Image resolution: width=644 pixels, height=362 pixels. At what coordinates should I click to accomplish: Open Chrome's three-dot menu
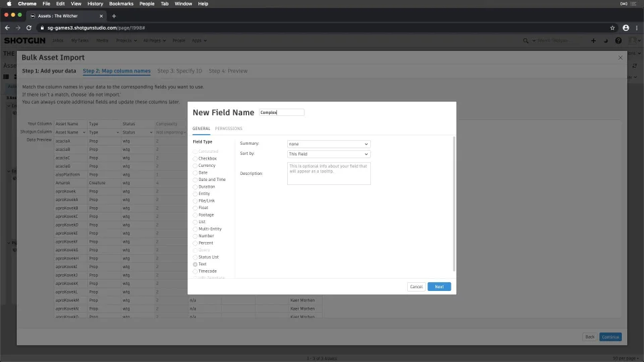point(637,28)
